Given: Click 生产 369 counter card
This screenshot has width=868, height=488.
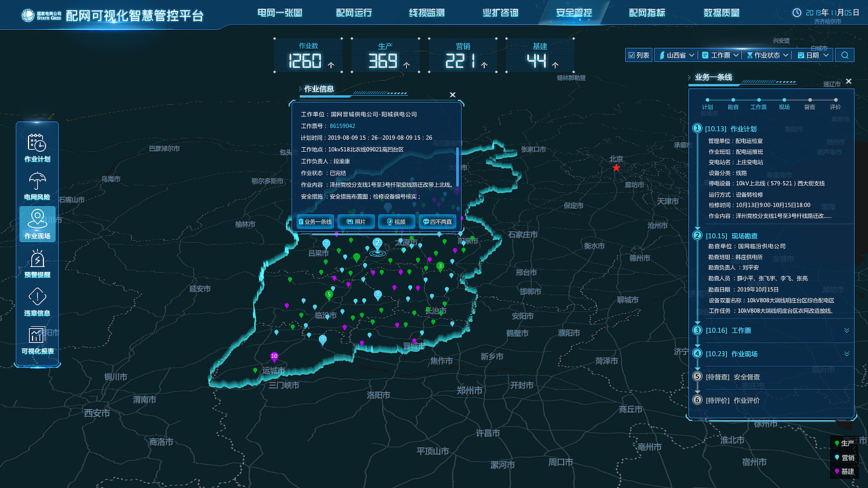Looking at the screenshot, I should tap(386, 56).
